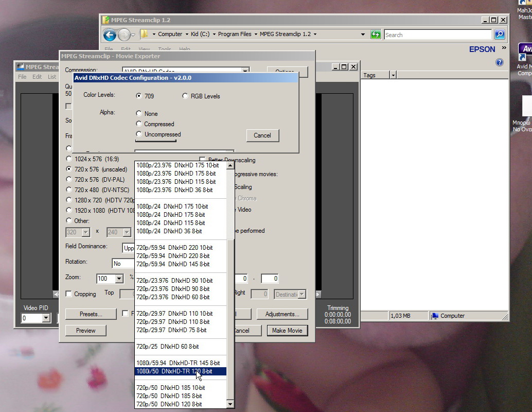Screen dimensions: 532x412
Task: Select 720 x 576 (unscaled) frame size
Action: click(x=69, y=169)
